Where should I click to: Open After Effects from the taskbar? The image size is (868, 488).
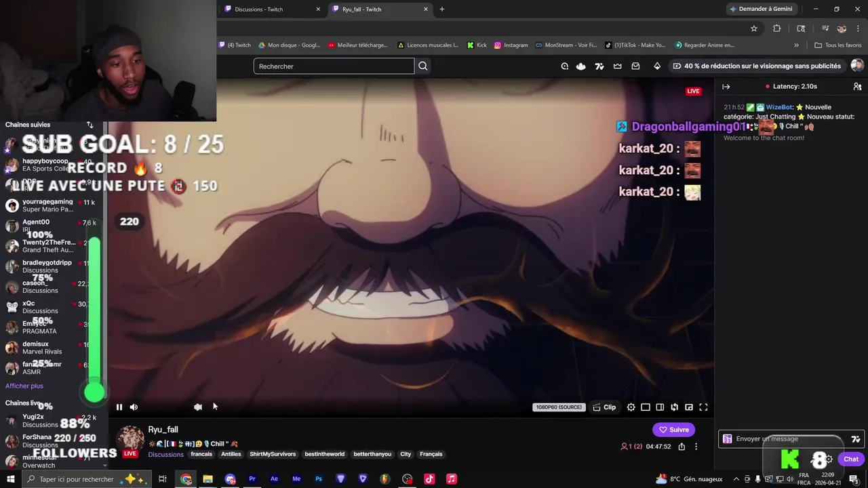click(274, 479)
